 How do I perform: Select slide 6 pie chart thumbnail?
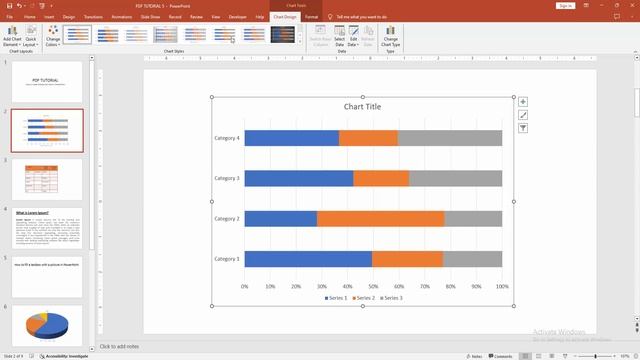(x=47, y=326)
